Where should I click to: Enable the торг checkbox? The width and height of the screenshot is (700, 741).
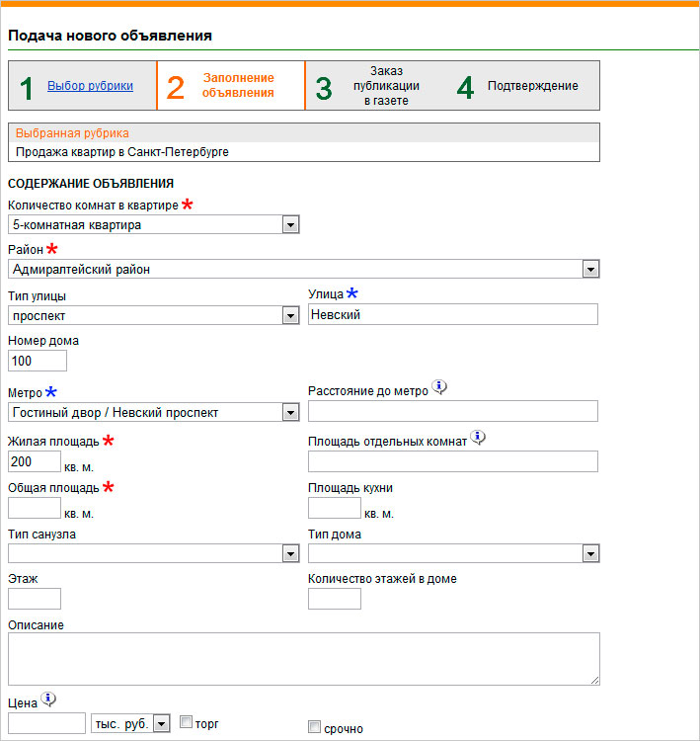tap(186, 723)
